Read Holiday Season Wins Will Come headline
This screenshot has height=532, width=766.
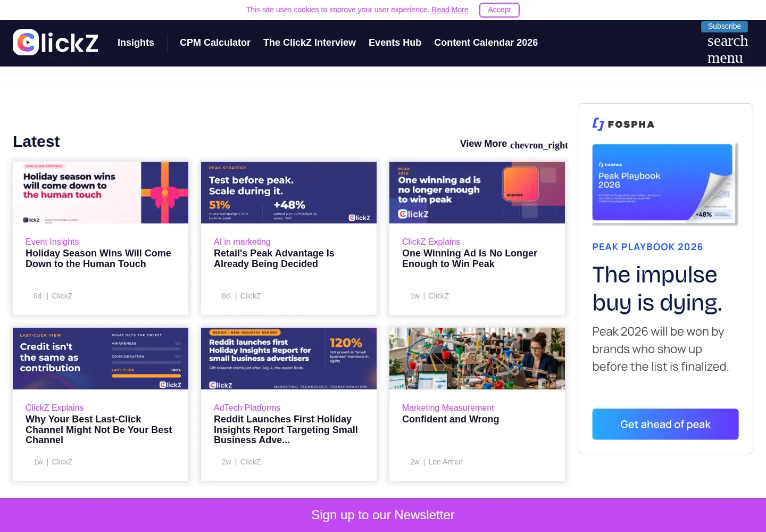pos(98,259)
